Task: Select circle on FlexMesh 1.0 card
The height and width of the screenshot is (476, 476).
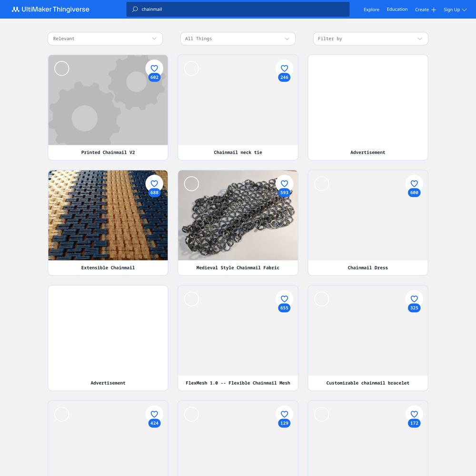Action: (x=191, y=299)
